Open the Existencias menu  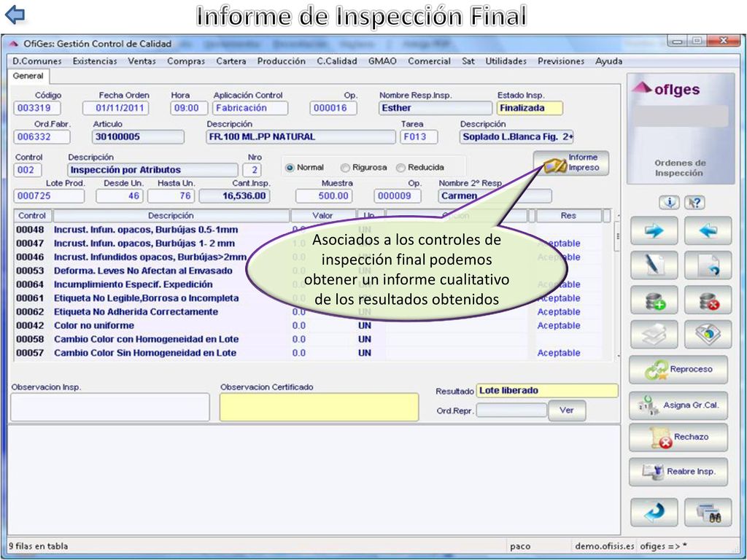[x=95, y=61]
